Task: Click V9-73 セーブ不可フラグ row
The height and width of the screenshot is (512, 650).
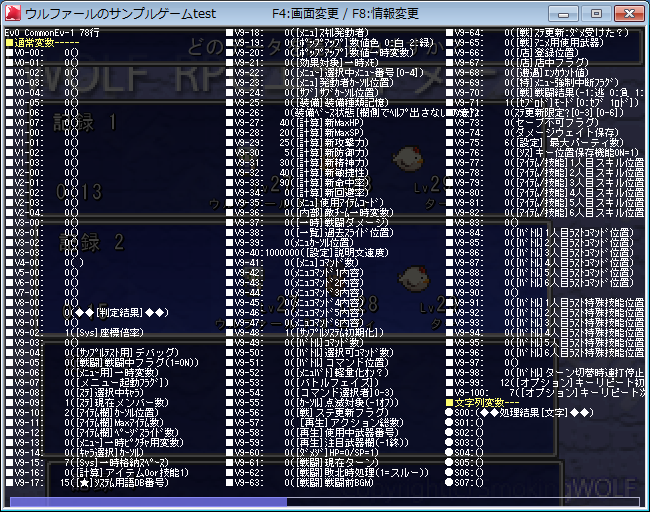Action: pyautogui.click(x=523, y=122)
